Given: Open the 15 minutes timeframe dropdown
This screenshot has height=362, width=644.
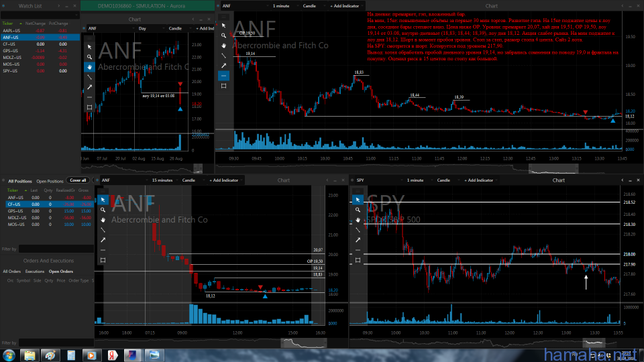Looking at the screenshot, I should [x=166, y=180].
